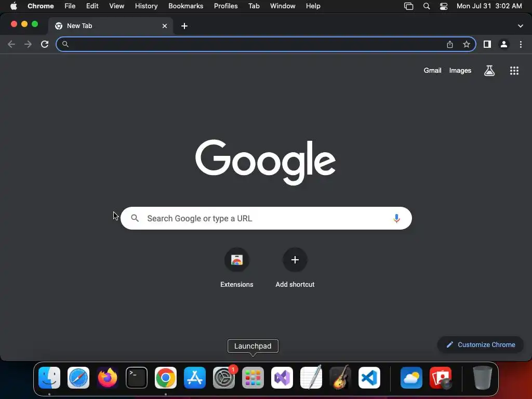The height and width of the screenshot is (399, 532).
Task: Open the profile avatar icon
Action: [x=504, y=44]
